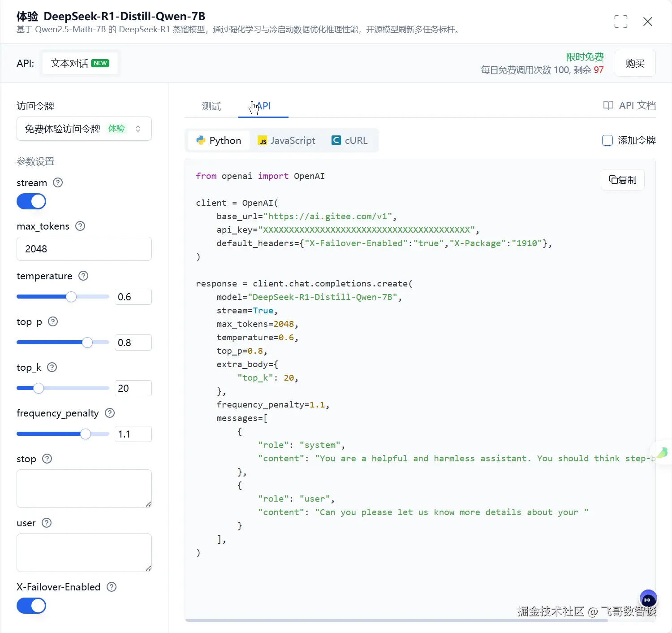Click the base_url string in code
Screen dimensions: 672x633
coord(327,217)
